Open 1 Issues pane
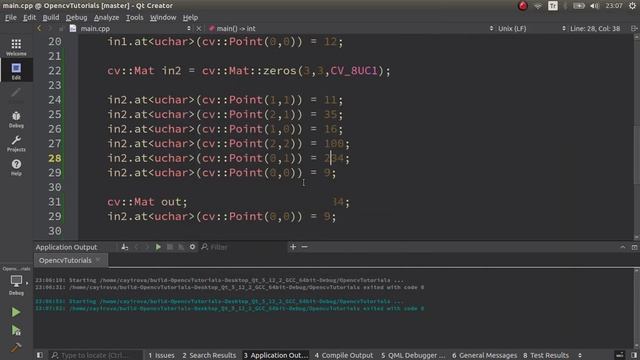Viewport: 640px width, 360px height. coord(161,355)
